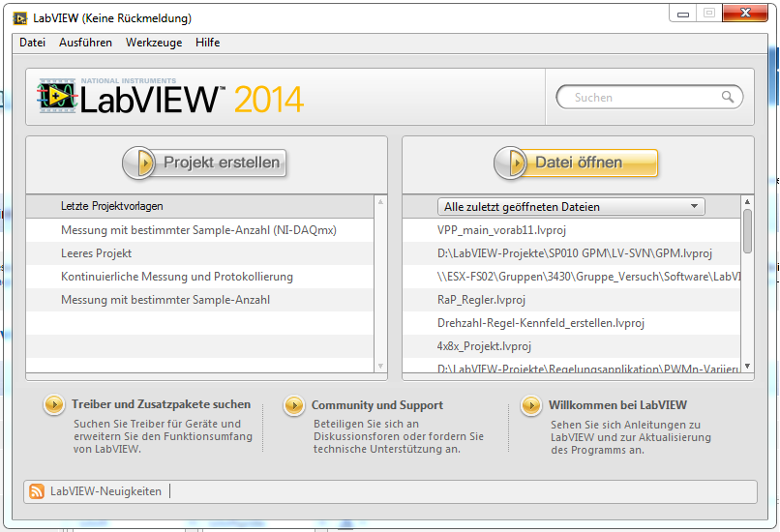This screenshot has width=780, height=532.
Task: Click the Datei öffnen button
Action: pyautogui.click(x=576, y=163)
